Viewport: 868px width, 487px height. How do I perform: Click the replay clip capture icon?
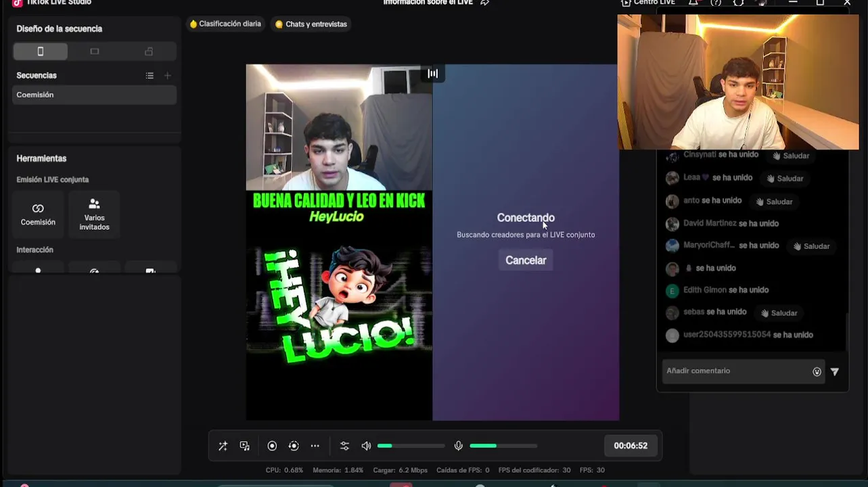[294, 446]
